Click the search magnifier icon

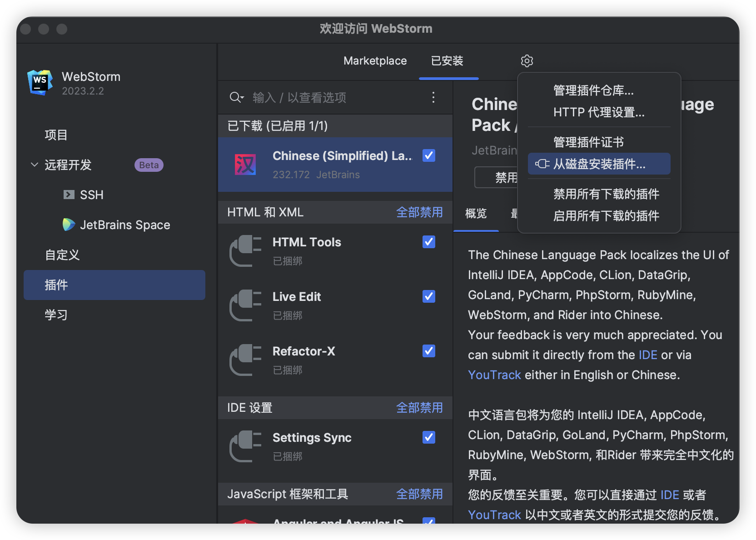(235, 97)
